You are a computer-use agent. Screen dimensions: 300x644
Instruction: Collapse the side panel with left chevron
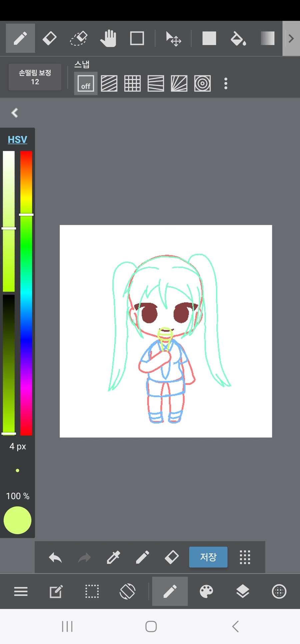tap(14, 113)
